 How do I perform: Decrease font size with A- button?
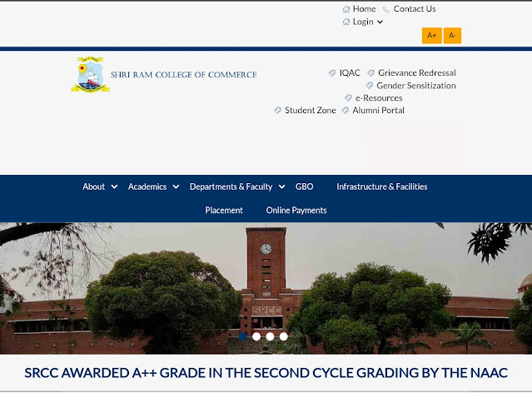(x=452, y=35)
